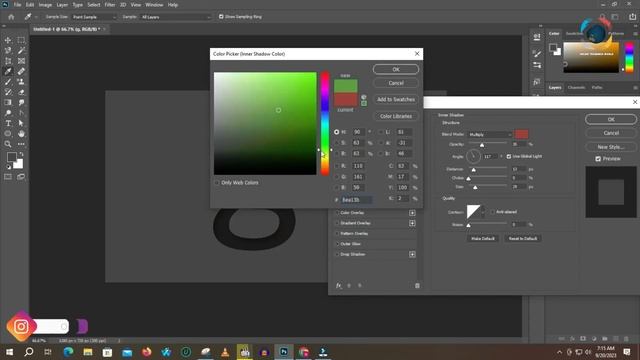Screen dimensions: 640x360
Task: Click Make Default button
Action: coord(483,239)
